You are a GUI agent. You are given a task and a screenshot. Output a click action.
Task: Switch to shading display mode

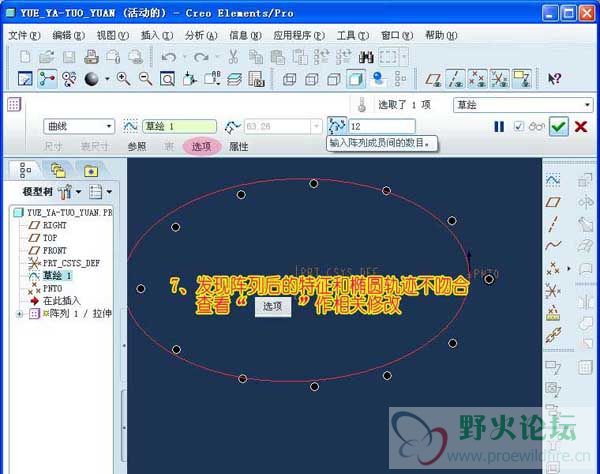tap(355, 79)
